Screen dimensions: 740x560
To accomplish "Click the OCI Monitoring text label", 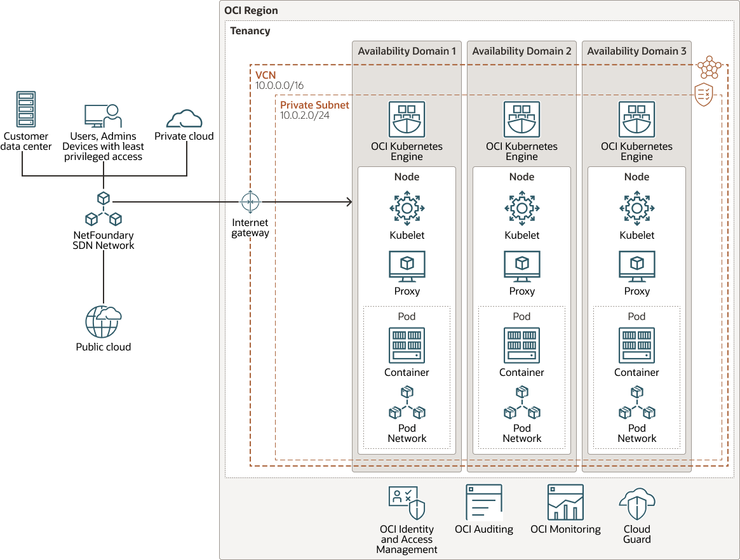I will click(565, 530).
